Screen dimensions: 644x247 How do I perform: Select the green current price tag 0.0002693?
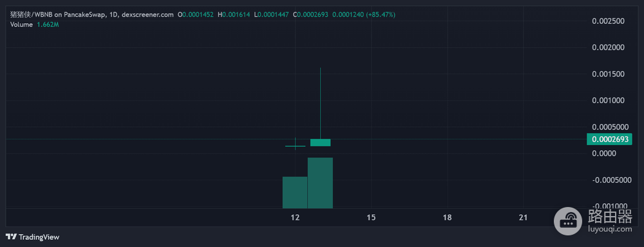pyautogui.click(x=609, y=139)
